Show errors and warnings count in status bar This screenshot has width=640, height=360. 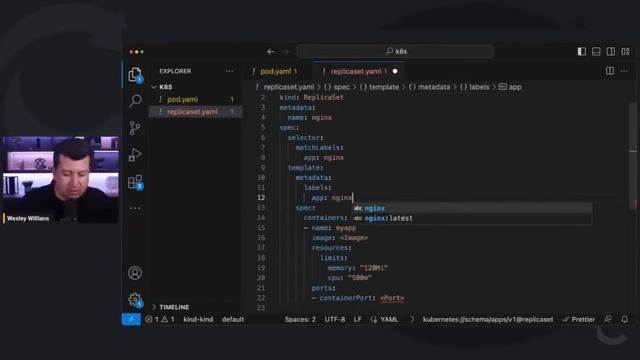click(160, 319)
